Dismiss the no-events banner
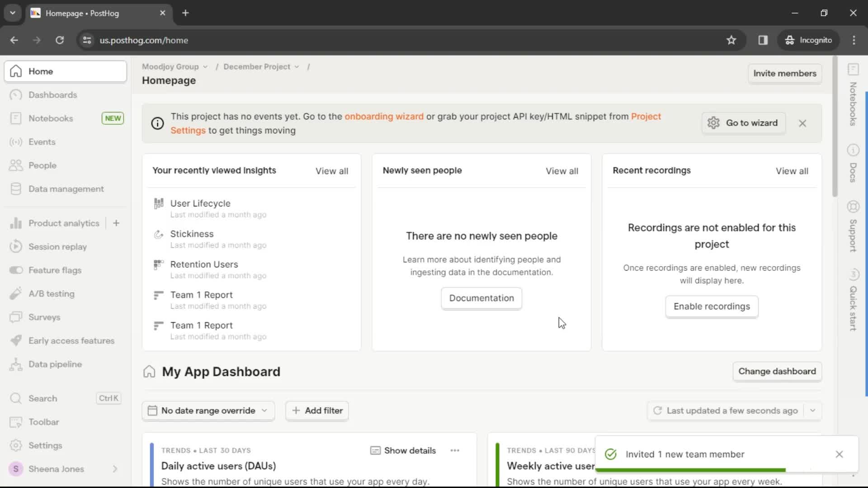 [x=802, y=123]
